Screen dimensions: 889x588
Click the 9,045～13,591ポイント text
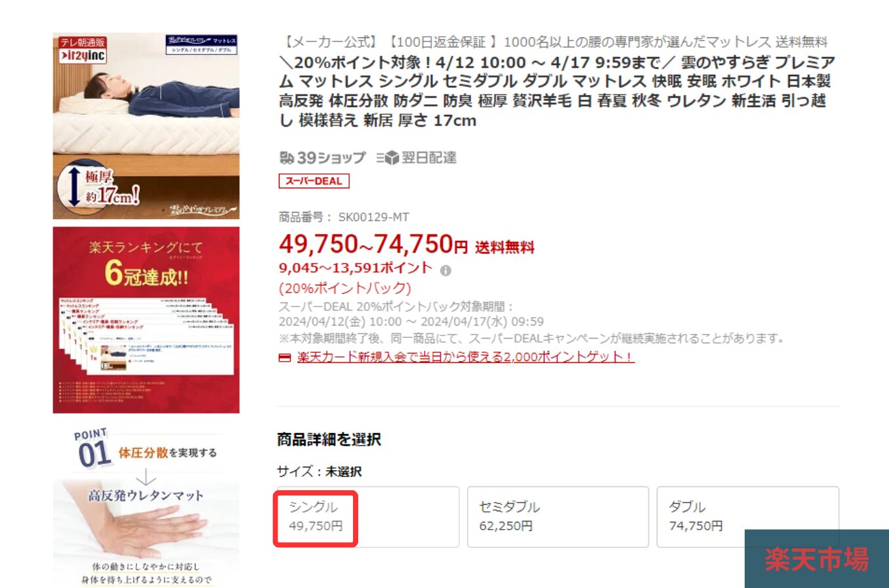pos(356,268)
